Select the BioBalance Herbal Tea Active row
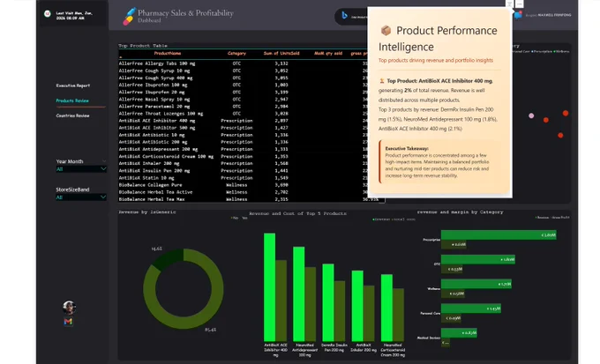This screenshot has width=600, height=364. tap(243, 192)
